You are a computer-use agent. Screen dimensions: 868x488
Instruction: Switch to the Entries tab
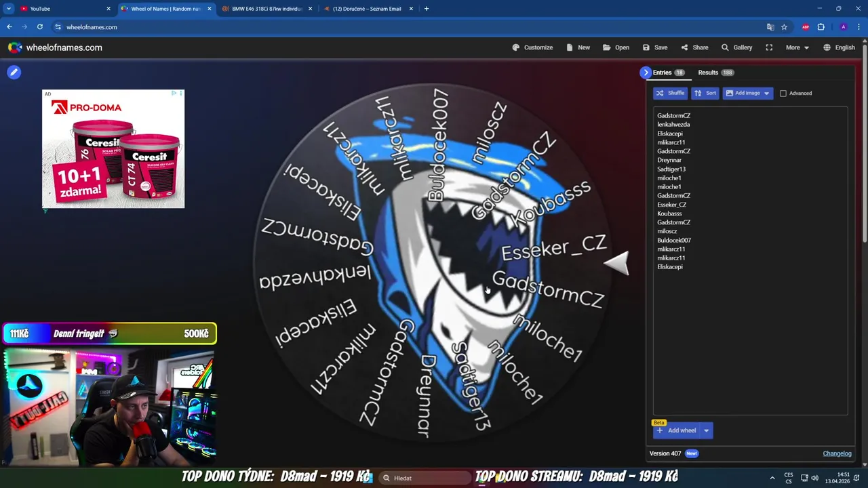(x=668, y=73)
